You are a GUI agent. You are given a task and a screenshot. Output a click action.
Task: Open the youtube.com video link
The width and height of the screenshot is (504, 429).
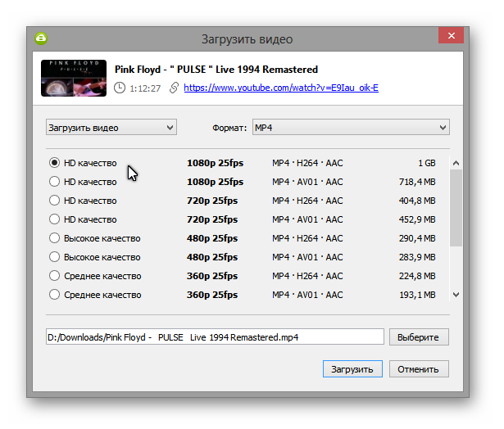281,88
